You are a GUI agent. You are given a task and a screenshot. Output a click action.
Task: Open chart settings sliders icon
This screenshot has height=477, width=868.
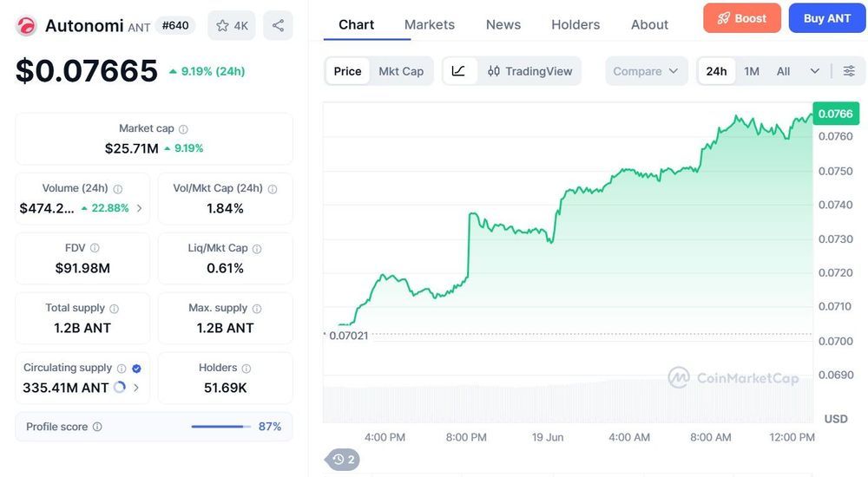point(849,71)
